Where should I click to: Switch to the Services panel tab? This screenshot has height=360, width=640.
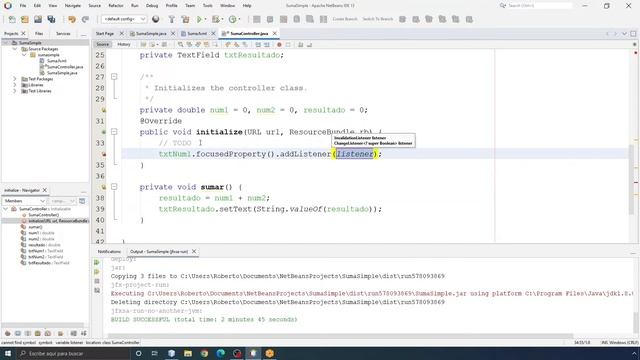point(63,33)
